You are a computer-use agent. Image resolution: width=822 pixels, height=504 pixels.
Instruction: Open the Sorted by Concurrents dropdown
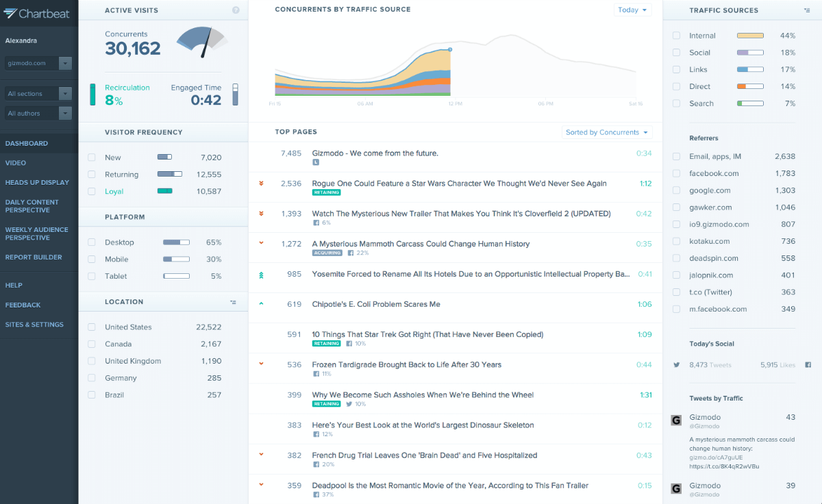(x=606, y=131)
